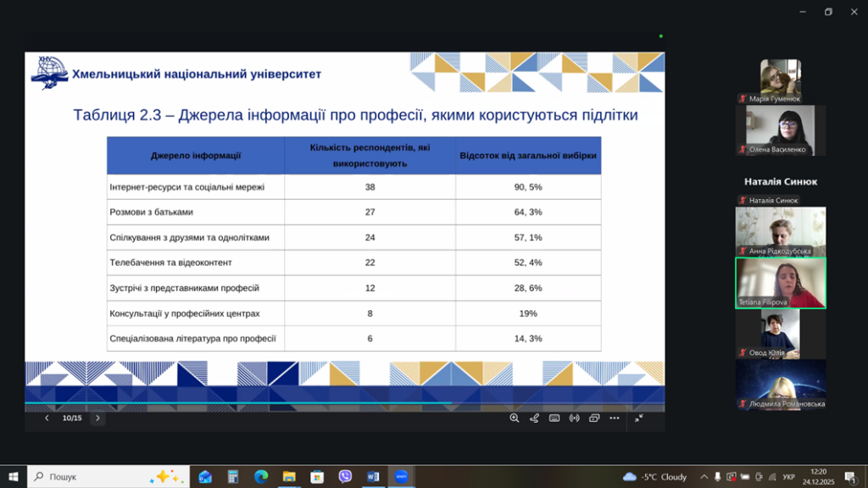
Task: Go to the previous slide arrow
Action: click(47, 418)
